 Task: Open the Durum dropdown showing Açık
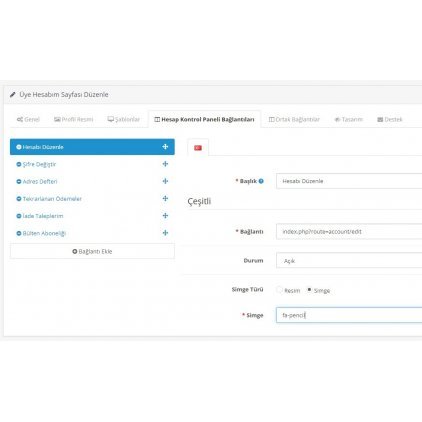(x=349, y=261)
